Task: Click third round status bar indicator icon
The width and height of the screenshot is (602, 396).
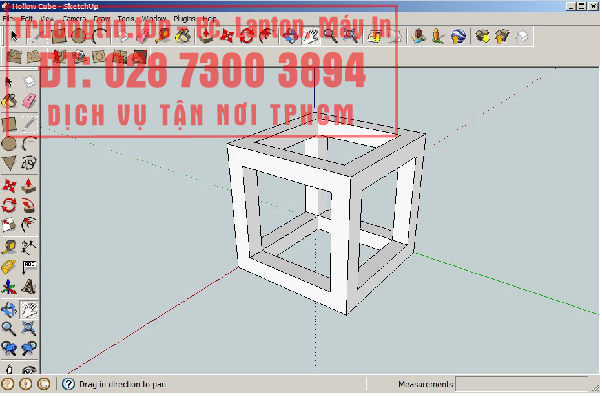Action: [x=43, y=385]
